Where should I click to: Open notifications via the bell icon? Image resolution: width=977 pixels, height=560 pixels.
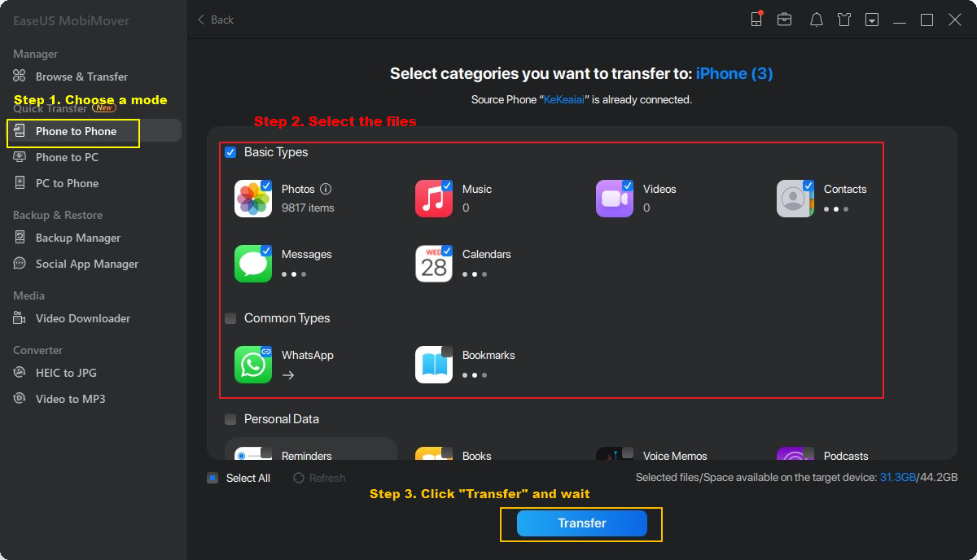(x=816, y=19)
